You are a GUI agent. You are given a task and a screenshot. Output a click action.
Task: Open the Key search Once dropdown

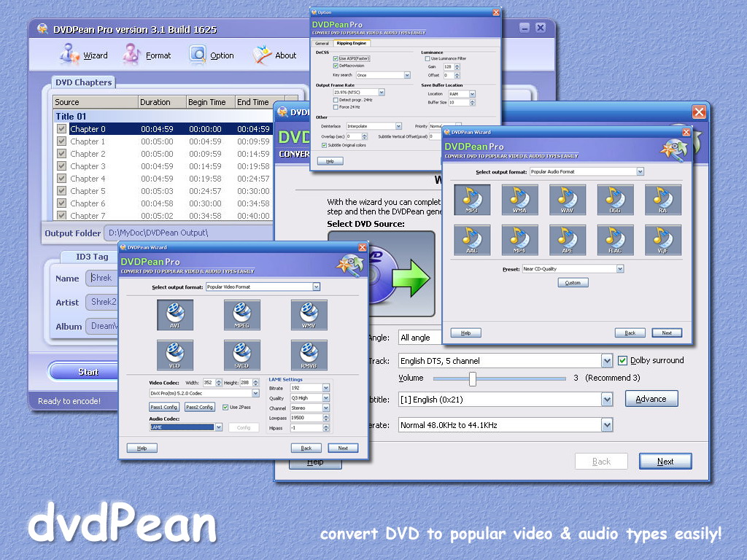[x=407, y=75]
